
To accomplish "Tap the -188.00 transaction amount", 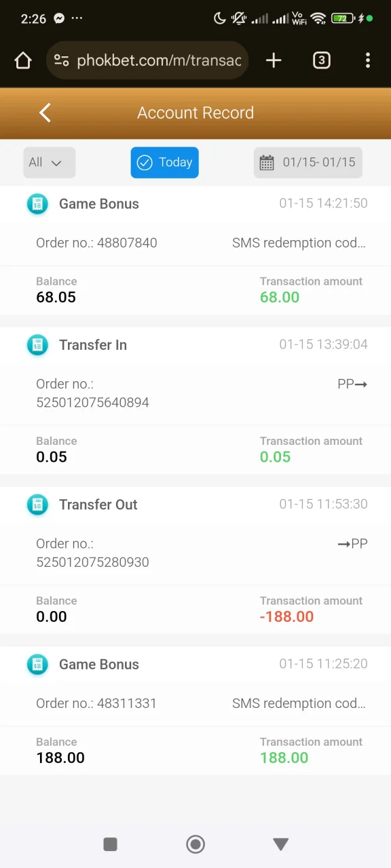I will point(287,616).
